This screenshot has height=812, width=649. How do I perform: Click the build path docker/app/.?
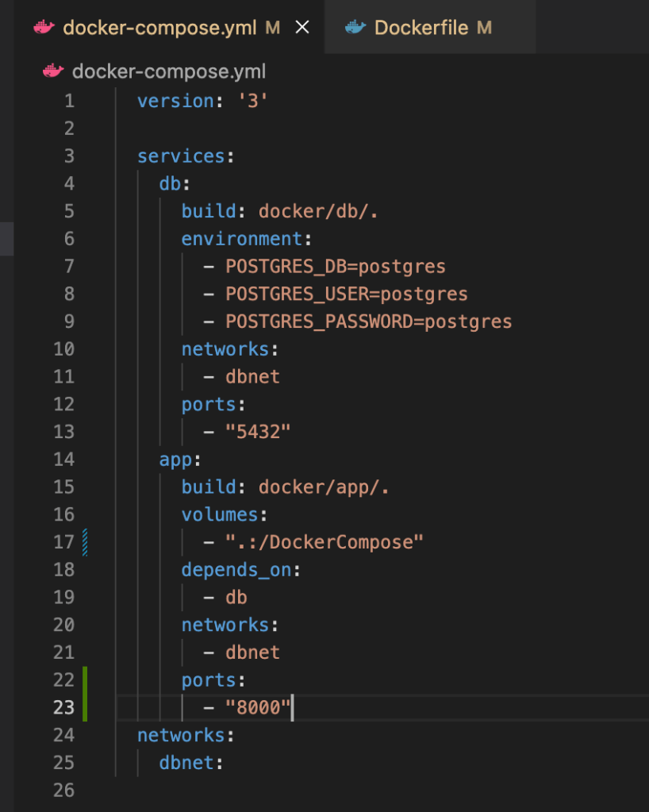click(324, 487)
